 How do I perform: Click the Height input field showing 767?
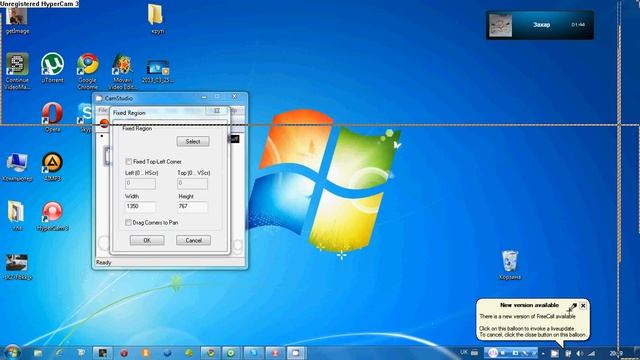pos(192,207)
